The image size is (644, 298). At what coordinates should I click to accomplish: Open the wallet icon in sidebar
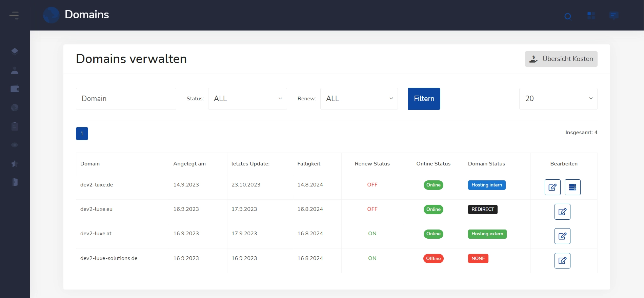(x=15, y=89)
